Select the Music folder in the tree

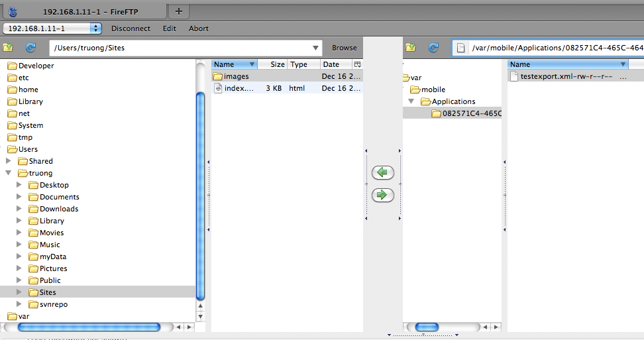point(50,245)
